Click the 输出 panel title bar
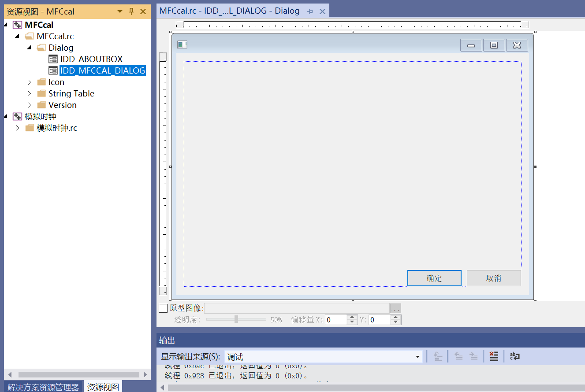The image size is (585, 392). tap(371, 340)
